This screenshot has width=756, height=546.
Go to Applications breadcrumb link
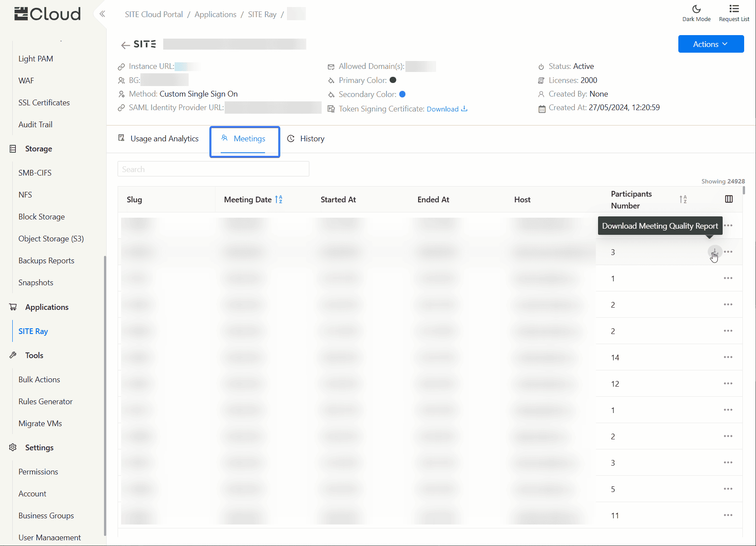coord(215,14)
